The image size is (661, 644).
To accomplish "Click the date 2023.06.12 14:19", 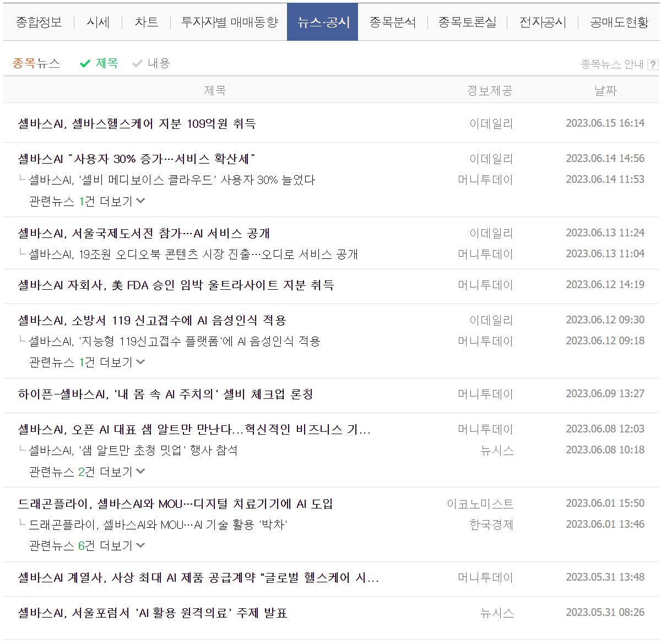I will coord(605,285).
